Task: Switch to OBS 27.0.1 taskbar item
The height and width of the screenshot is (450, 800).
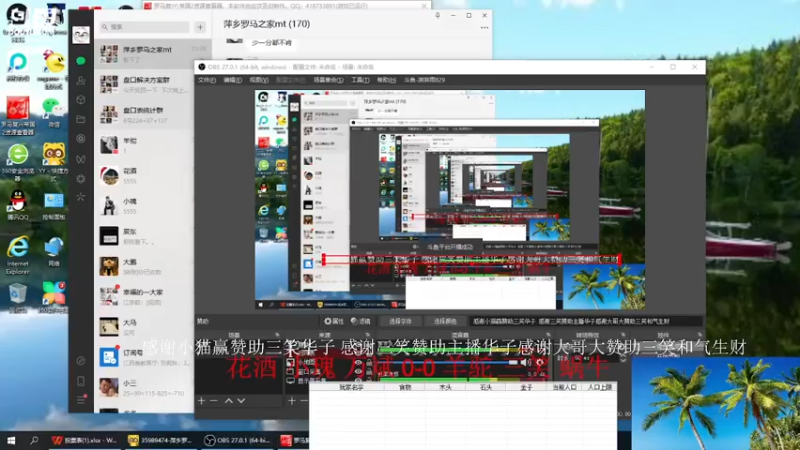Action: (x=238, y=440)
